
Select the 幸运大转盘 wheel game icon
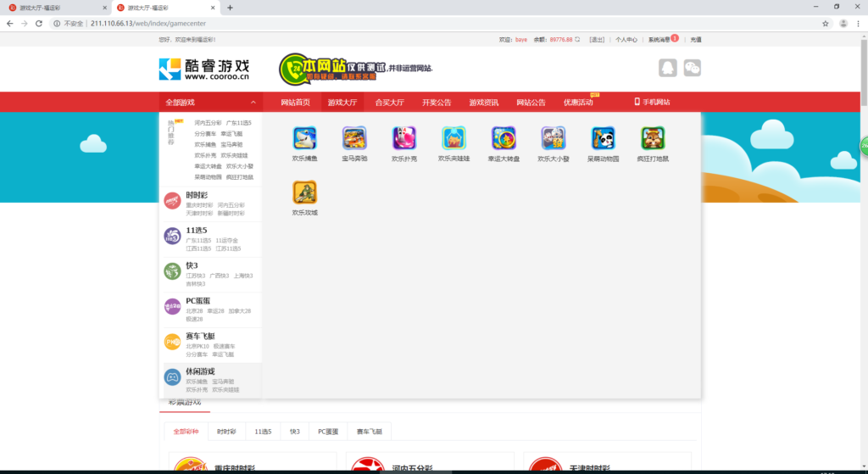[x=504, y=138]
